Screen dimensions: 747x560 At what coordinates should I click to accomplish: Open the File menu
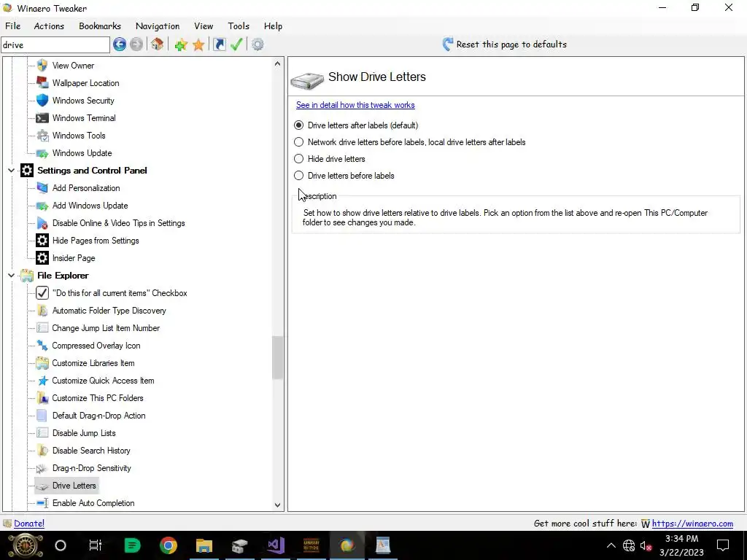[x=13, y=26]
